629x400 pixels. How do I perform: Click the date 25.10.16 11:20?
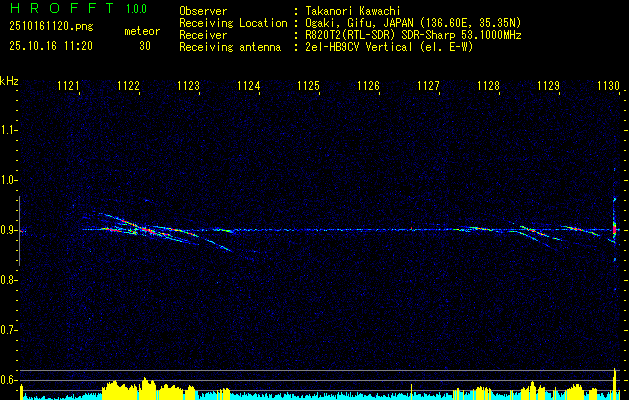51,46
